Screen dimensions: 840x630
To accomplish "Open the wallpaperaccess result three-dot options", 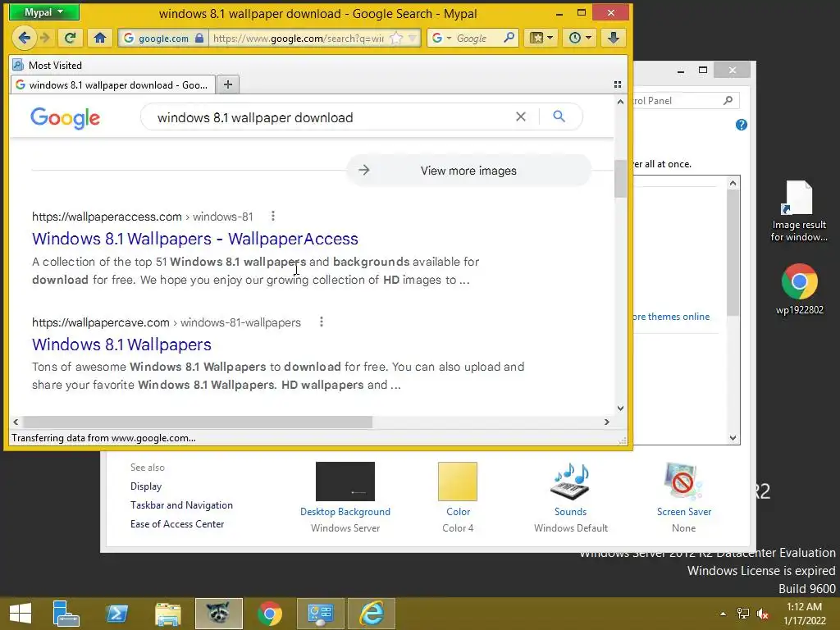I will coord(273,216).
